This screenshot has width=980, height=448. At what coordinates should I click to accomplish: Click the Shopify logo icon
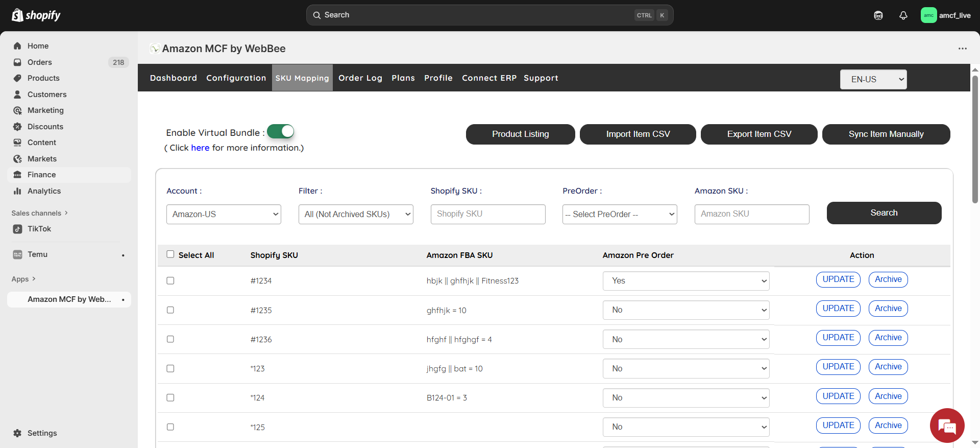point(18,15)
